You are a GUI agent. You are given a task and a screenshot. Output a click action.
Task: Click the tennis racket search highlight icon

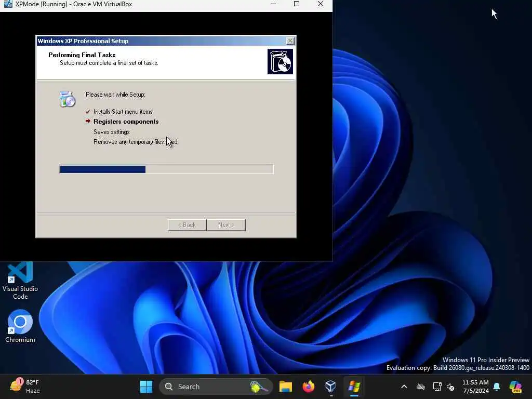point(259,387)
